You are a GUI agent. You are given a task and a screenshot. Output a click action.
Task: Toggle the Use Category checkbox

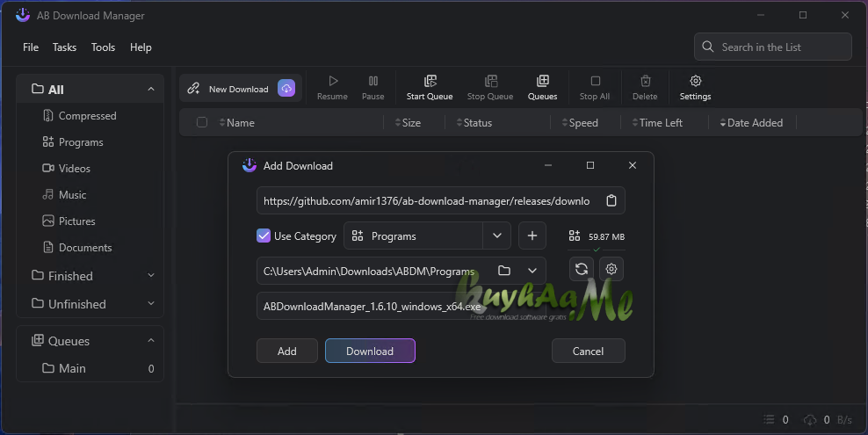click(264, 236)
